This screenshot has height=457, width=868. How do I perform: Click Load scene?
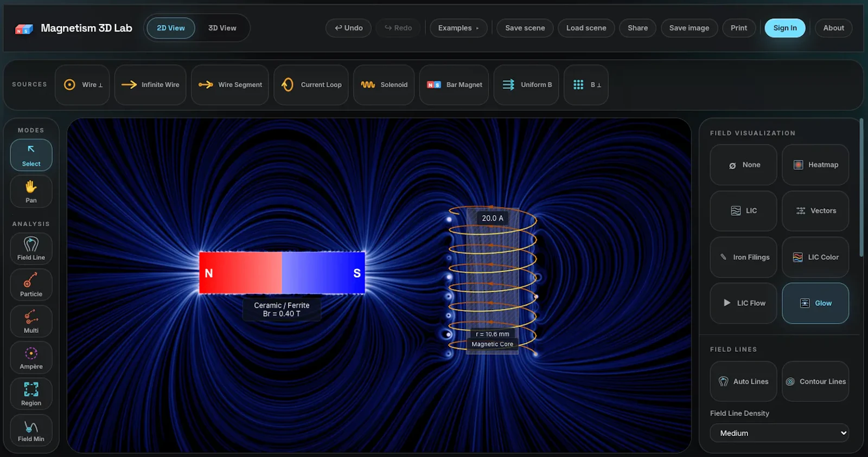(586, 28)
